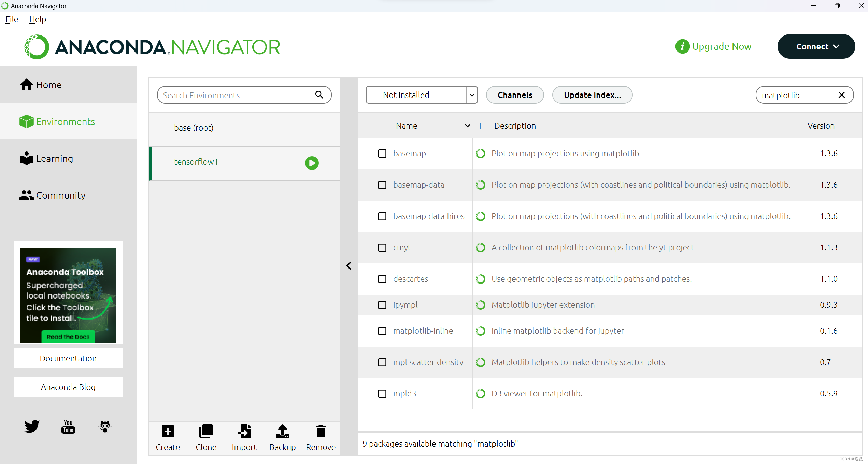
Task: Open the Community tab
Action: pyautogui.click(x=68, y=195)
